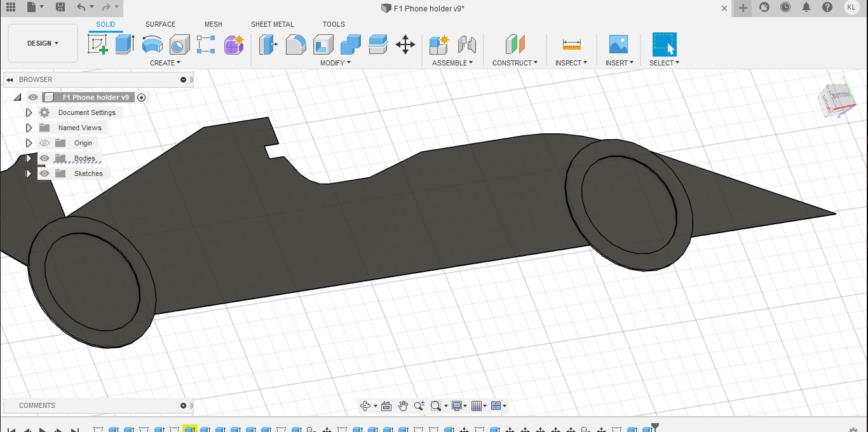Viewport: 868px width, 432px height.
Task: Minimize the Browser panel with minus icon
Action: [183, 79]
